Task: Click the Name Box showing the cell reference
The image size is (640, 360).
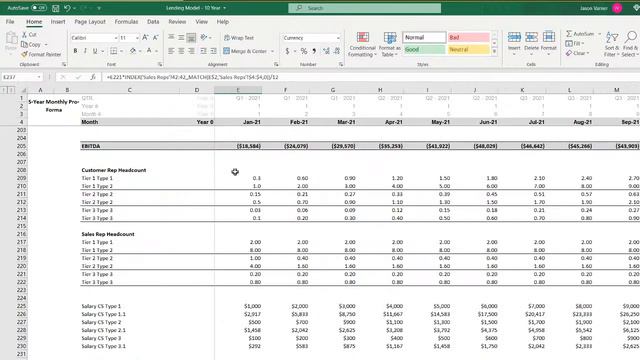Action: click(x=22, y=77)
